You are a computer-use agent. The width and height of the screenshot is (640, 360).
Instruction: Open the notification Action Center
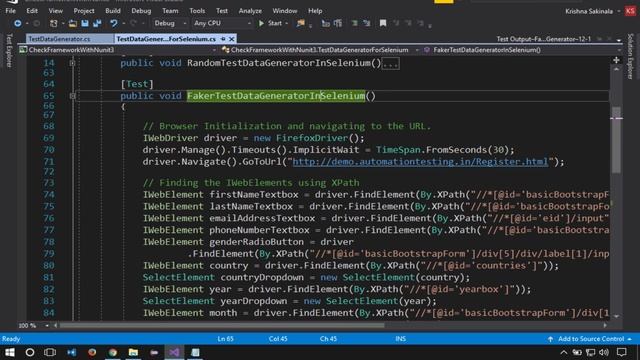(x=622, y=352)
